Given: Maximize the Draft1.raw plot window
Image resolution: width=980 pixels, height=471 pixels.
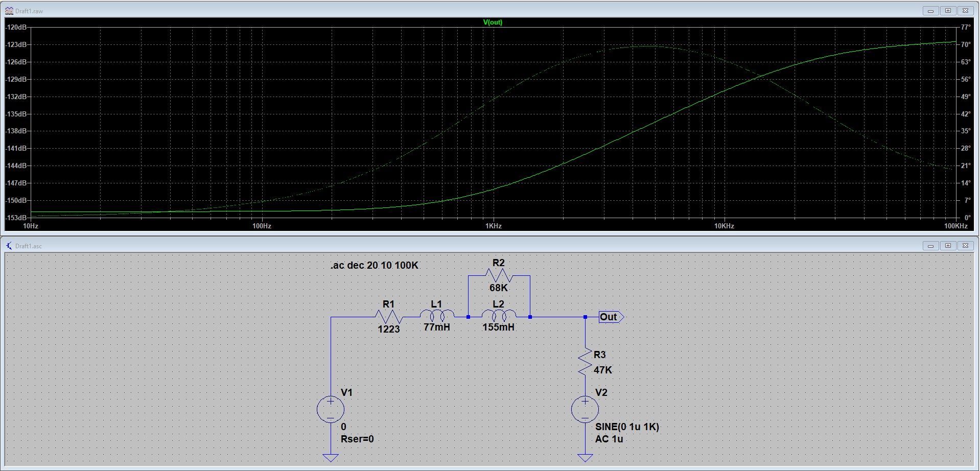Looking at the screenshot, I should pyautogui.click(x=948, y=11).
